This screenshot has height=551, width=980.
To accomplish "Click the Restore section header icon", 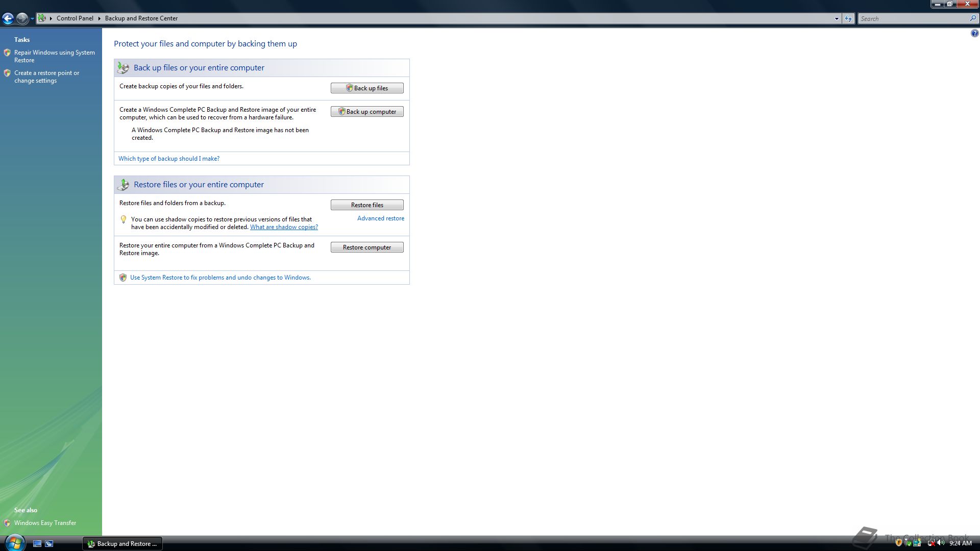I will (x=123, y=185).
